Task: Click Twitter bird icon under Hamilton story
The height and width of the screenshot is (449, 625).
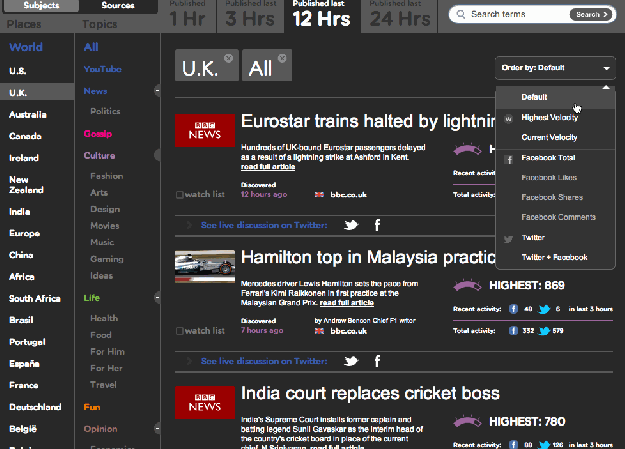Action: (x=351, y=361)
